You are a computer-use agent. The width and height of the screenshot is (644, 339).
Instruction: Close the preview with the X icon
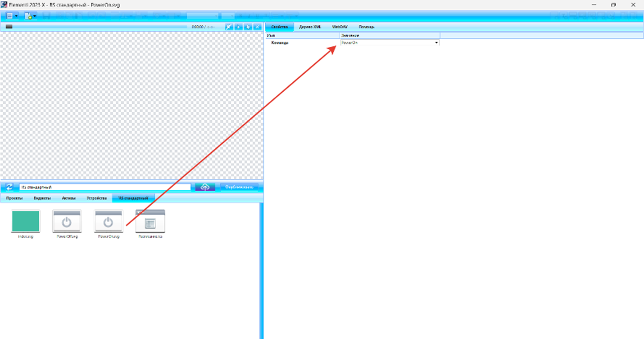(x=257, y=27)
